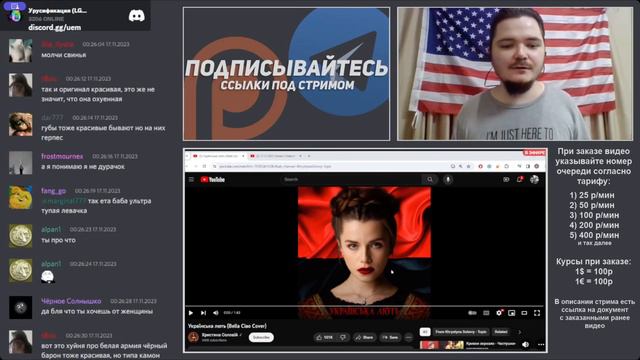Reload page in browser
This screenshot has height=360, width=640.
[x=204, y=166]
